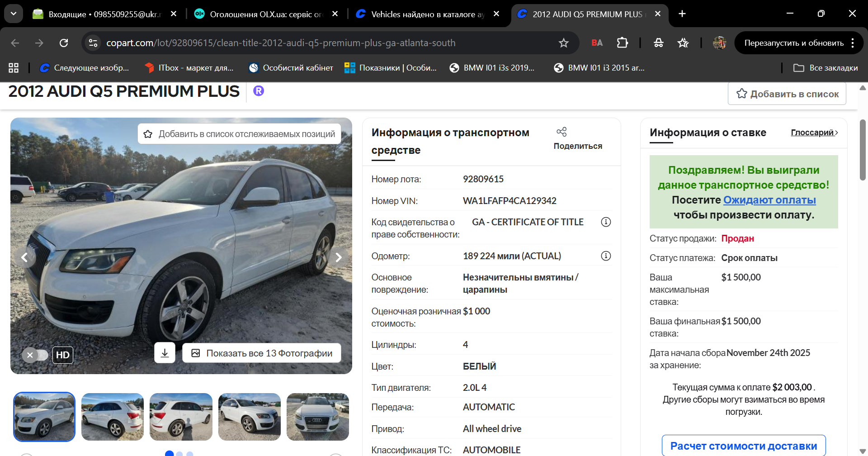
Task: Open the bookmarks star list icon
Action: 683,43
